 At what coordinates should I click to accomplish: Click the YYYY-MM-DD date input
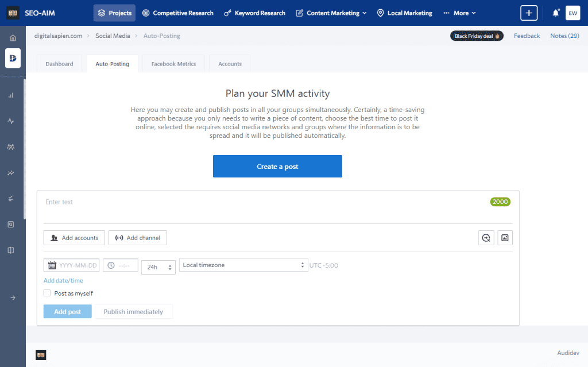coord(72,265)
